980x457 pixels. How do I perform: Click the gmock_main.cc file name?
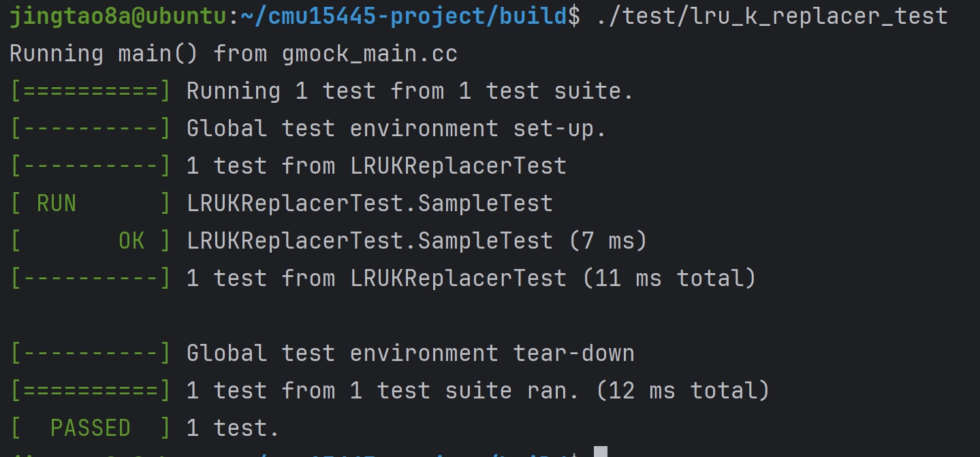pyautogui.click(x=370, y=54)
